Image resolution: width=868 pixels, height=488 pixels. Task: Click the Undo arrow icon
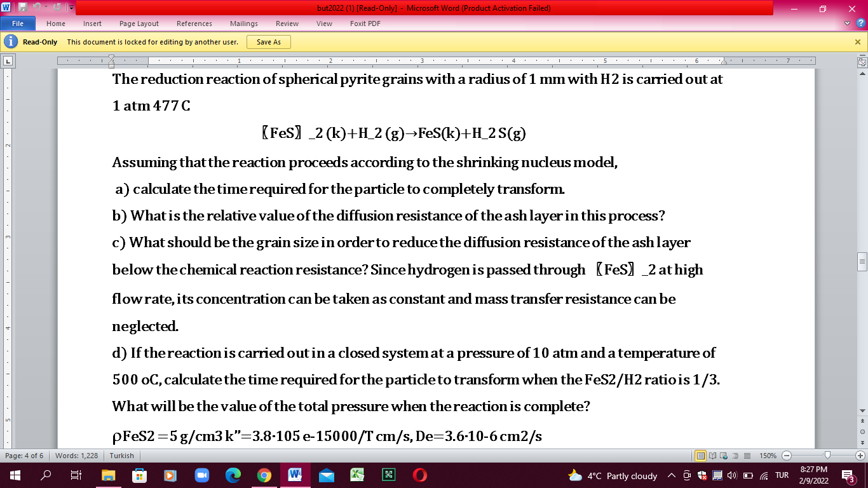tap(37, 7)
